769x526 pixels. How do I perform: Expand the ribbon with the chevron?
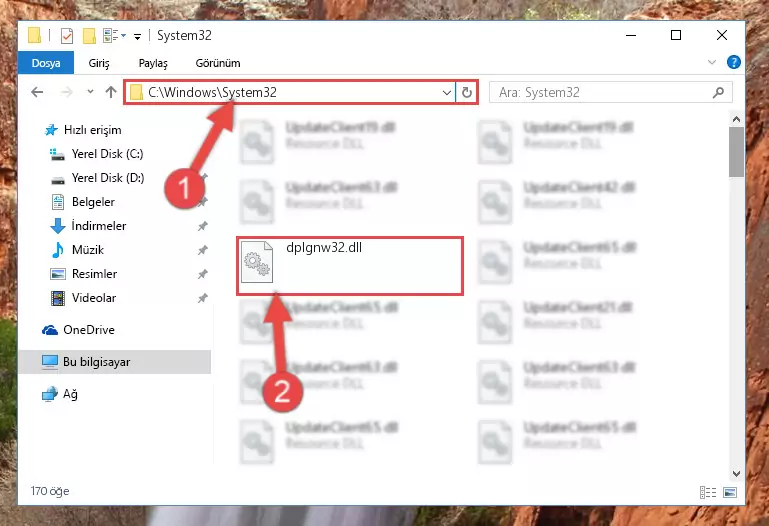712,62
